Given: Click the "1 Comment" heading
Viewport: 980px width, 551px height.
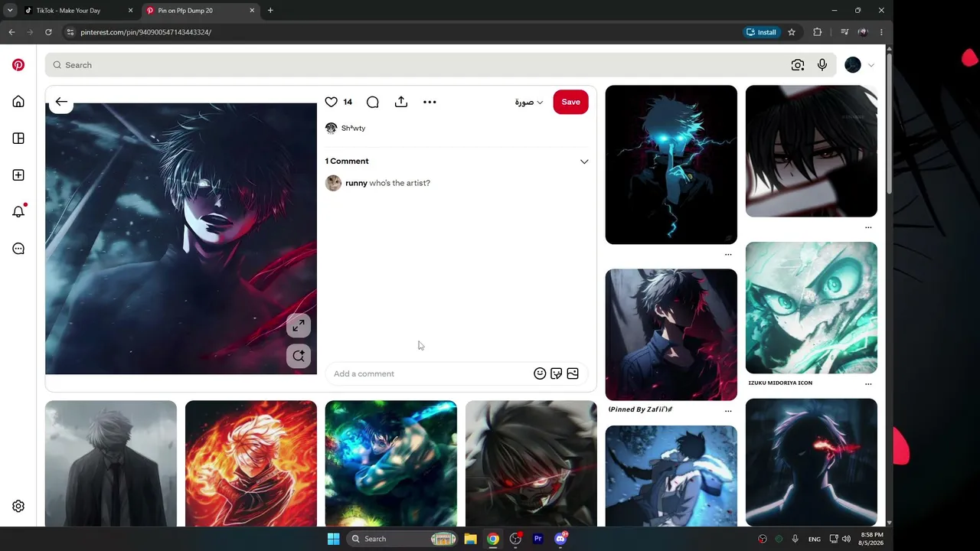Looking at the screenshot, I should 347,161.
